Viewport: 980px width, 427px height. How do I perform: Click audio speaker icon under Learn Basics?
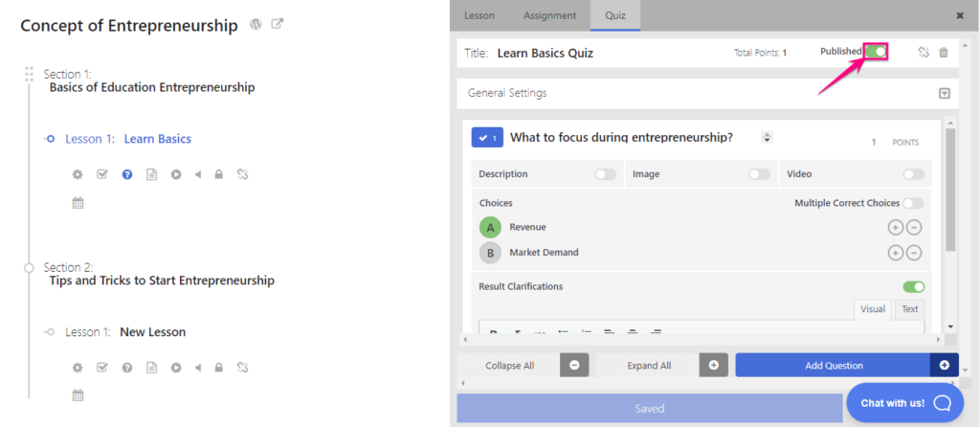(198, 174)
